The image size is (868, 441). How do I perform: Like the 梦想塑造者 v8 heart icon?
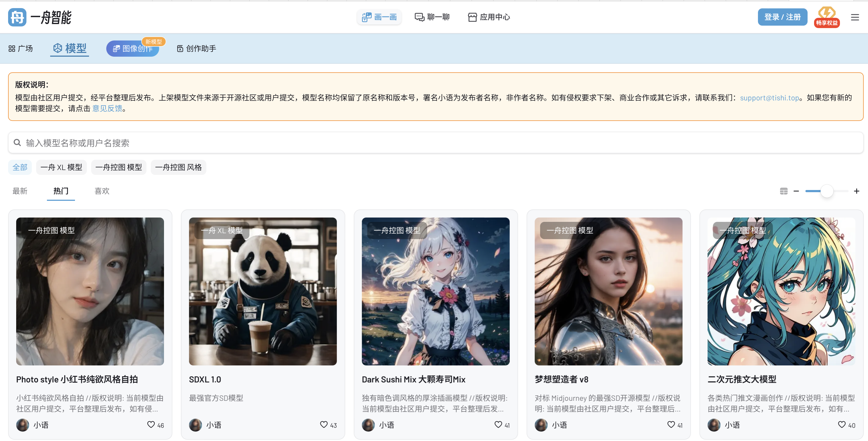671,425
